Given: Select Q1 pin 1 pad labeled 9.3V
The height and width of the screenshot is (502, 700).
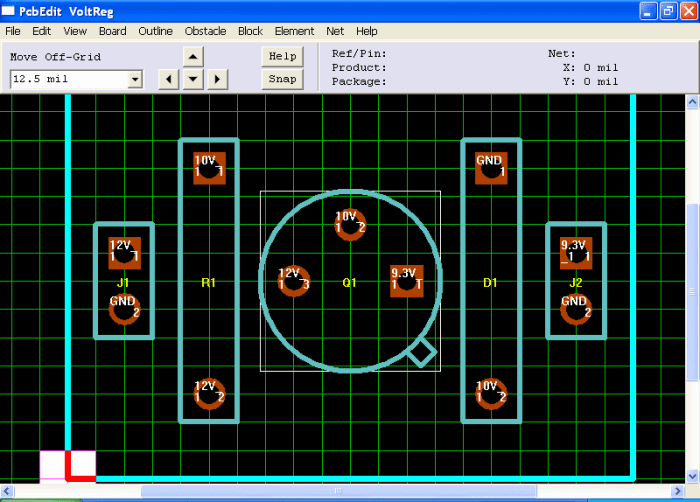Looking at the screenshot, I should (x=407, y=281).
